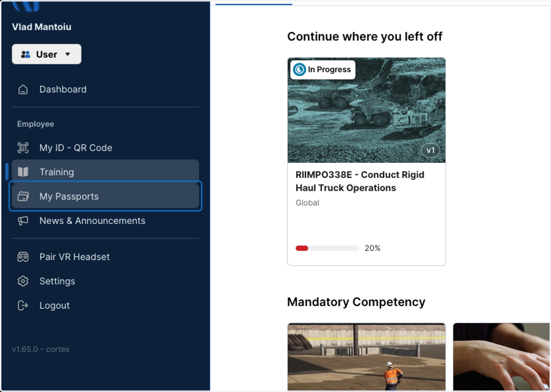The image size is (551, 392).
Task: Click the Employee section label
Action: pos(35,124)
